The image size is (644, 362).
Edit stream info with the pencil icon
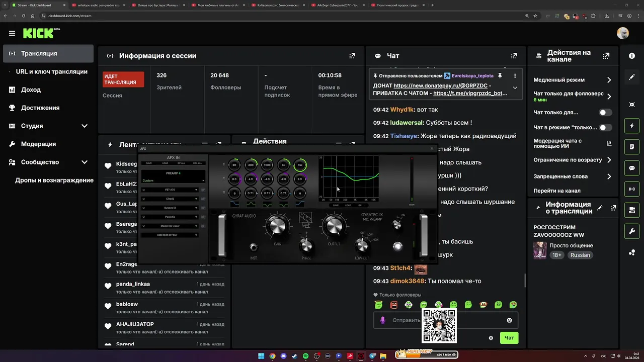click(600, 208)
